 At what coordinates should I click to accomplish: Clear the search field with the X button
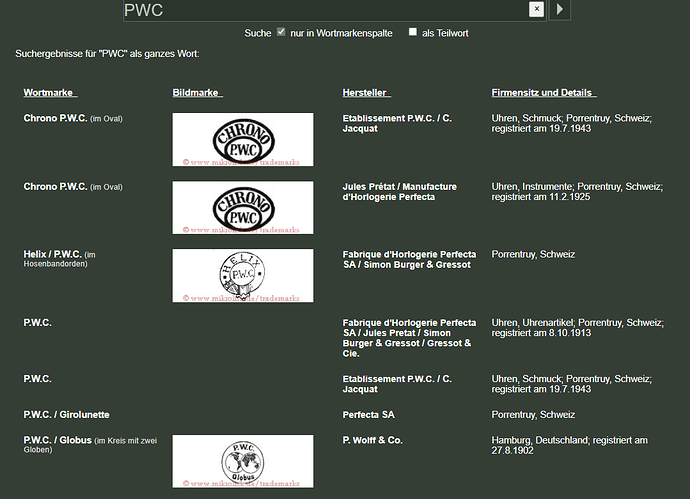536,9
